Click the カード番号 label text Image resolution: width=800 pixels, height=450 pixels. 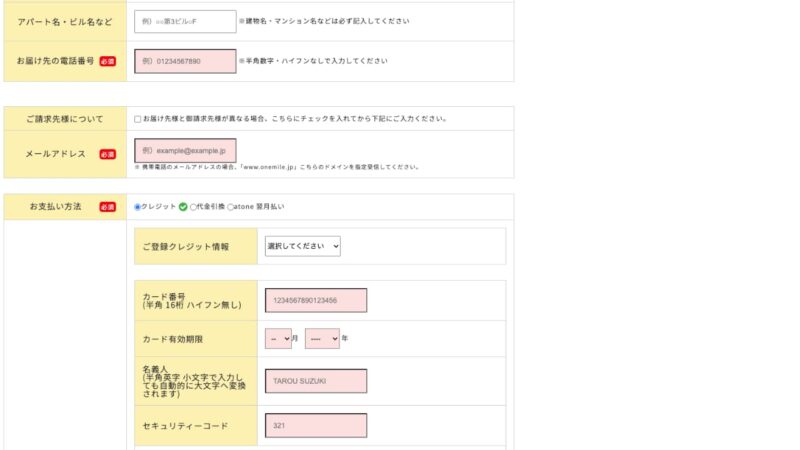[164, 296]
